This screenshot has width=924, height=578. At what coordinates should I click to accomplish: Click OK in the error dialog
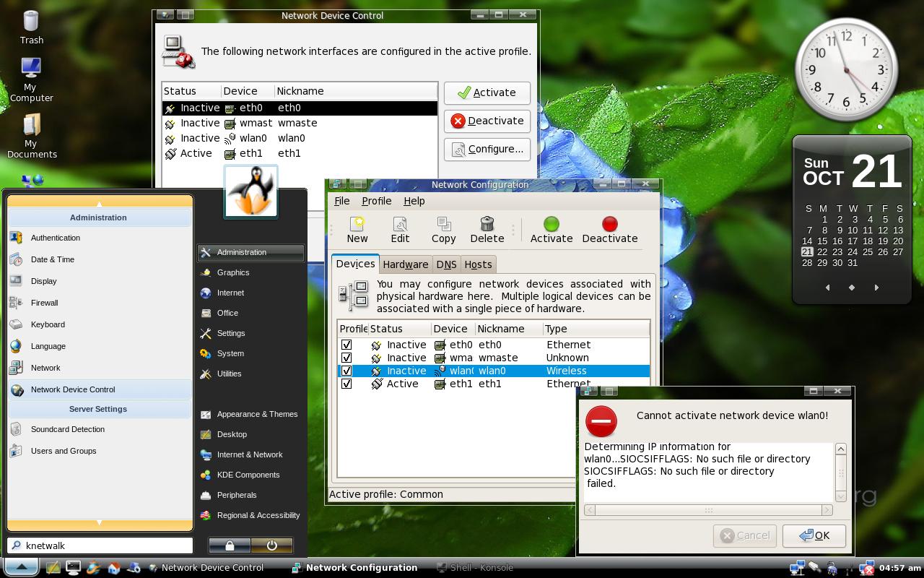[x=814, y=535]
